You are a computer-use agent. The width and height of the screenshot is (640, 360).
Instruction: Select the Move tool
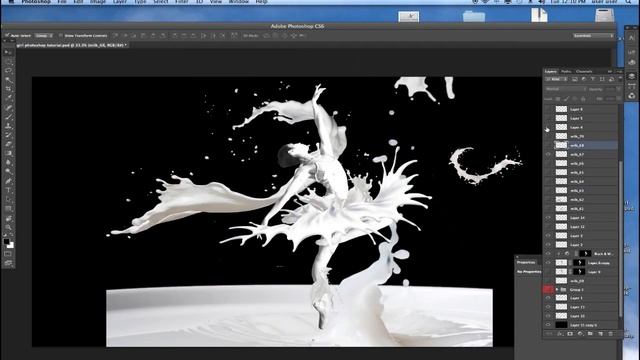tap(8, 53)
